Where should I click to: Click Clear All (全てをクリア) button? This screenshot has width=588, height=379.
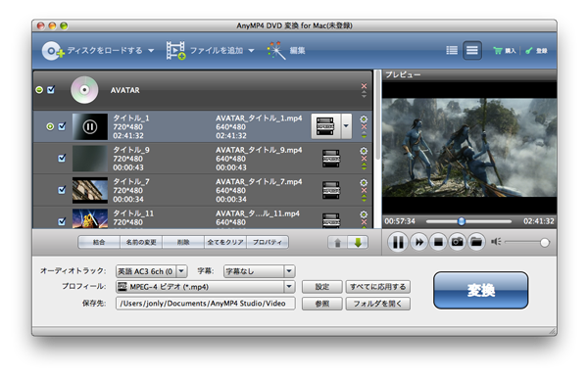[225, 242]
